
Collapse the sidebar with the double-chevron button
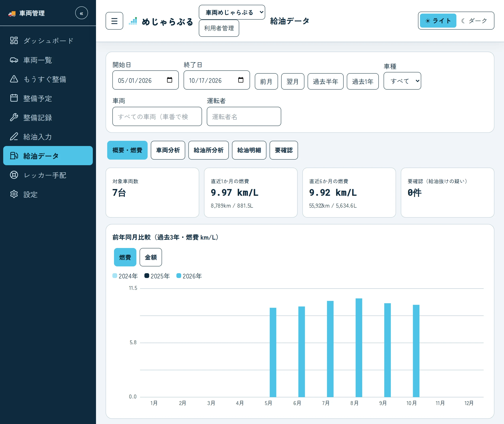pos(81,13)
